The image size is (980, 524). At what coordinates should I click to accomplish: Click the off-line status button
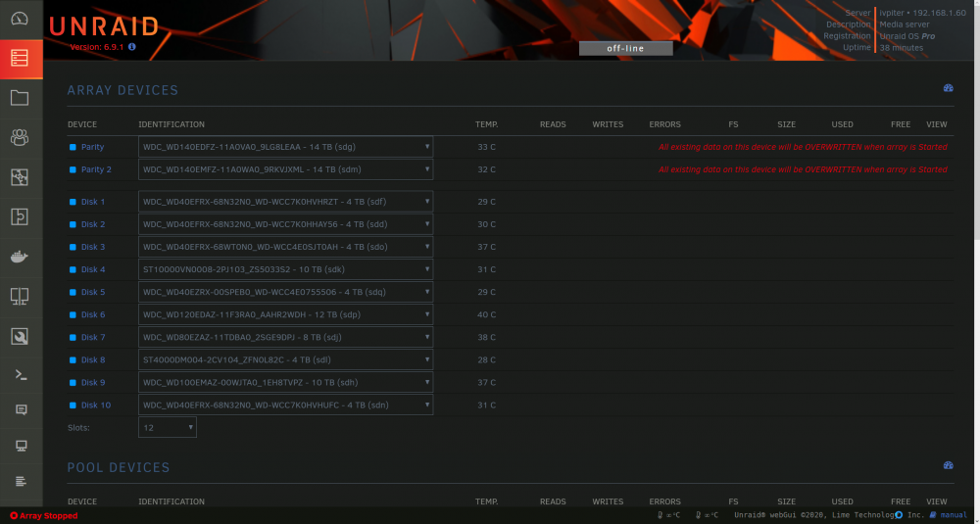(625, 48)
